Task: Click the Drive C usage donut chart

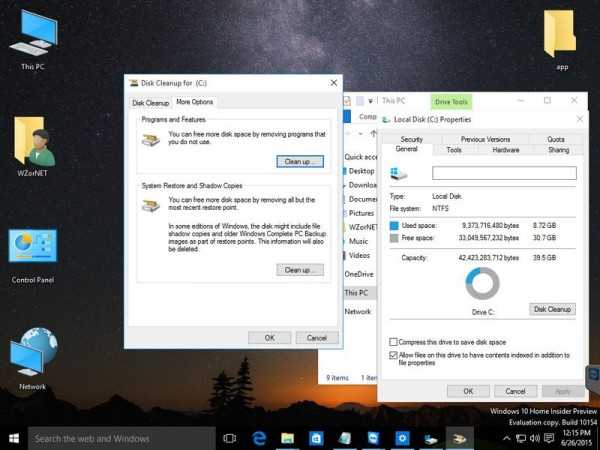Action: coord(483,284)
